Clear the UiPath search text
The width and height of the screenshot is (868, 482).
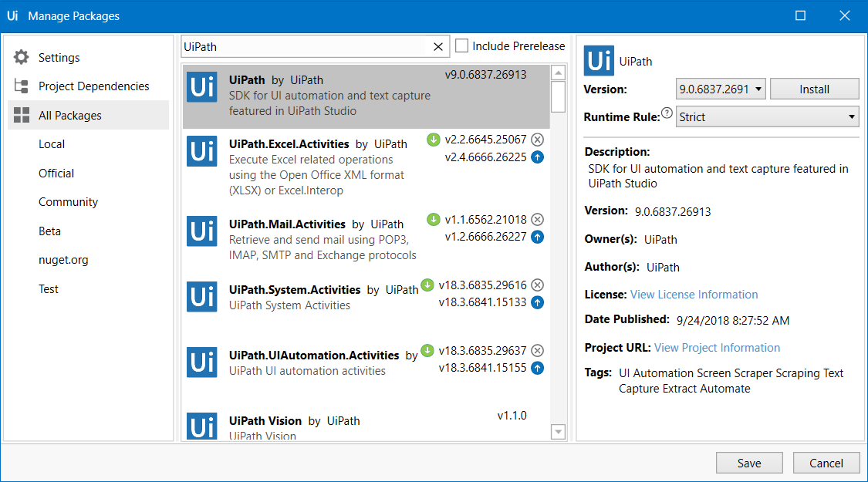coord(437,46)
